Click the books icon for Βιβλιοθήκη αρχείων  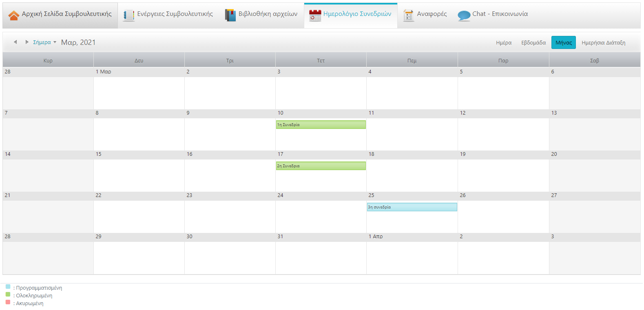pos(230,15)
